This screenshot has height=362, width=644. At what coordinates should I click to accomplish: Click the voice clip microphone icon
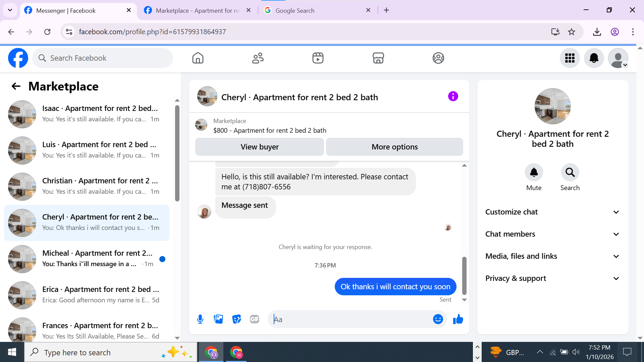click(200, 319)
